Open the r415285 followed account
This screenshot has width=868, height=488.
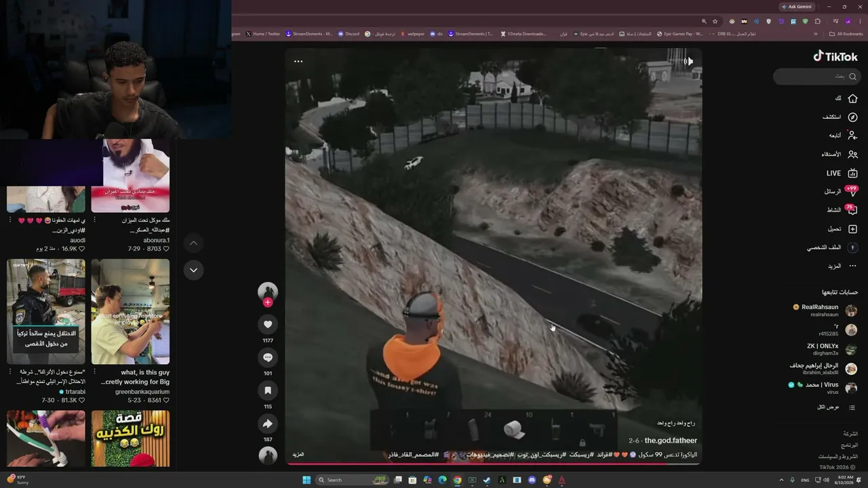point(837,330)
